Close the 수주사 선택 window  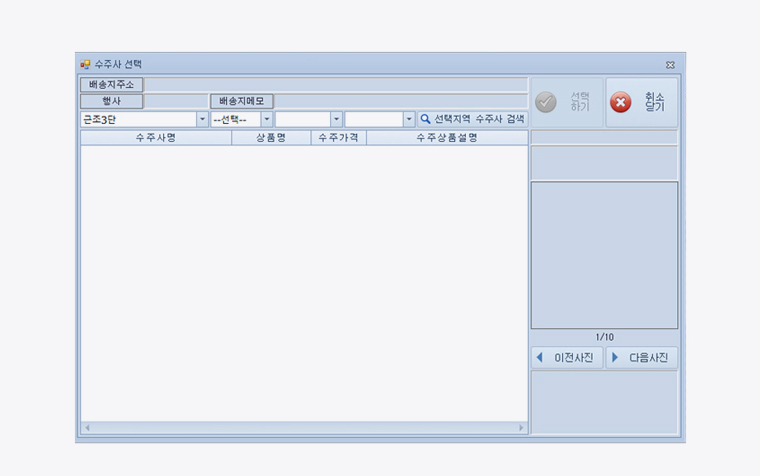click(x=670, y=64)
